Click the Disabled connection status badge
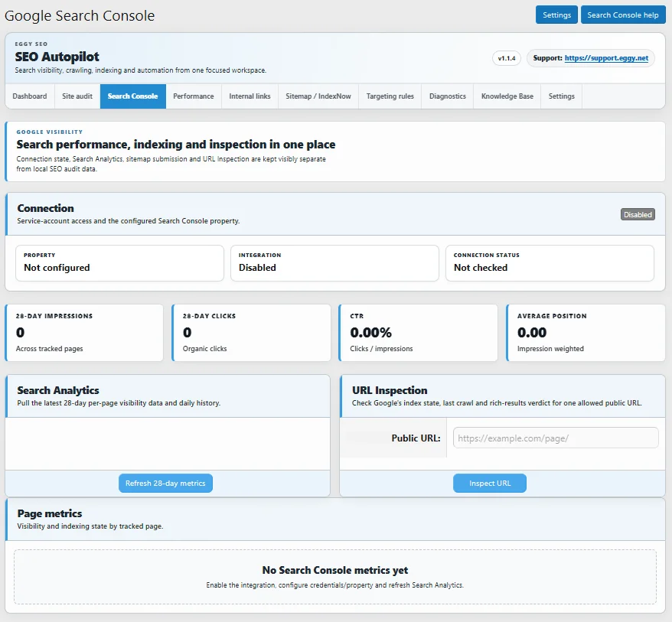 click(638, 215)
